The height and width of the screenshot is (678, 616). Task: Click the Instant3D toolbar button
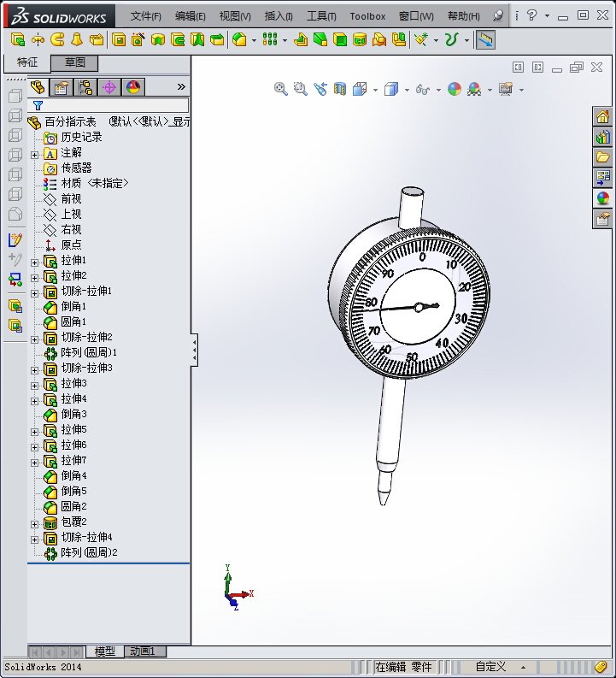point(485,40)
